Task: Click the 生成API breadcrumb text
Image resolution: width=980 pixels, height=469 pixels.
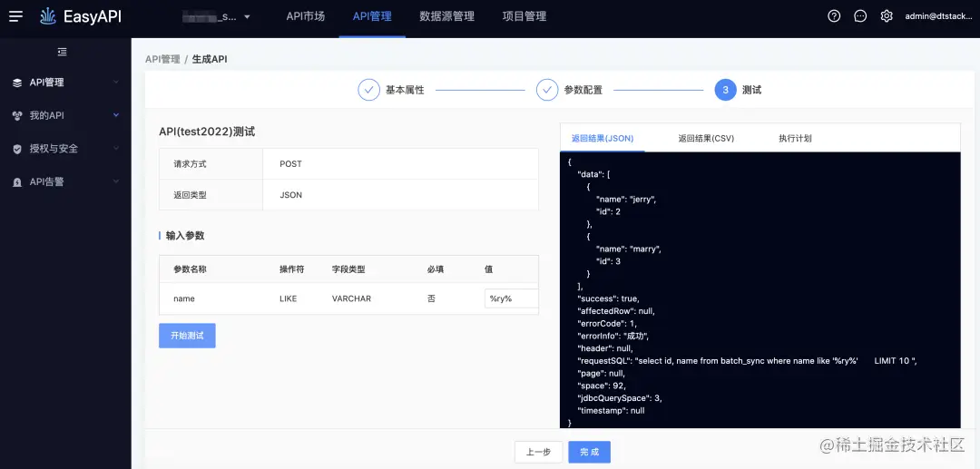Action: pyautogui.click(x=210, y=59)
